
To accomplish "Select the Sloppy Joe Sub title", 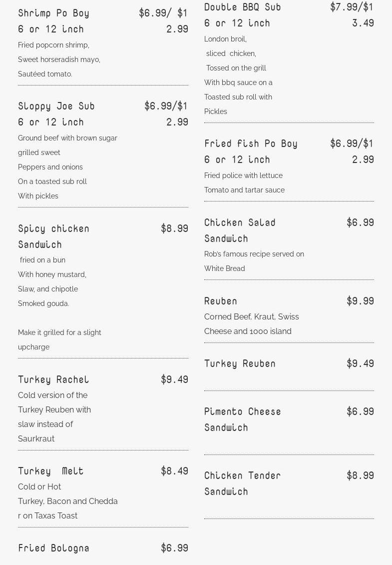I will pyautogui.click(x=56, y=106).
